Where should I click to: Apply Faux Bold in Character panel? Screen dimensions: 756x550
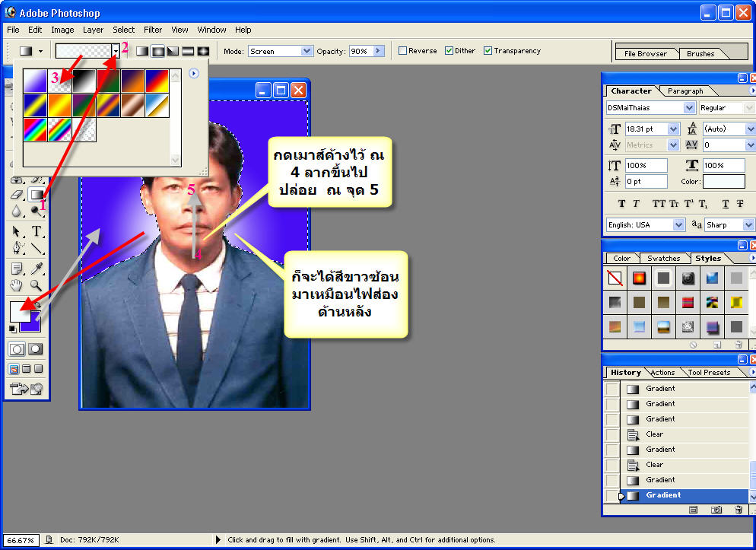tap(621, 204)
